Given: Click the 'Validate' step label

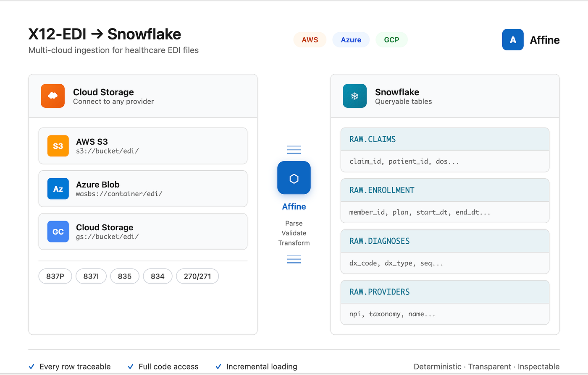Looking at the screenshot, I should 294,233.
